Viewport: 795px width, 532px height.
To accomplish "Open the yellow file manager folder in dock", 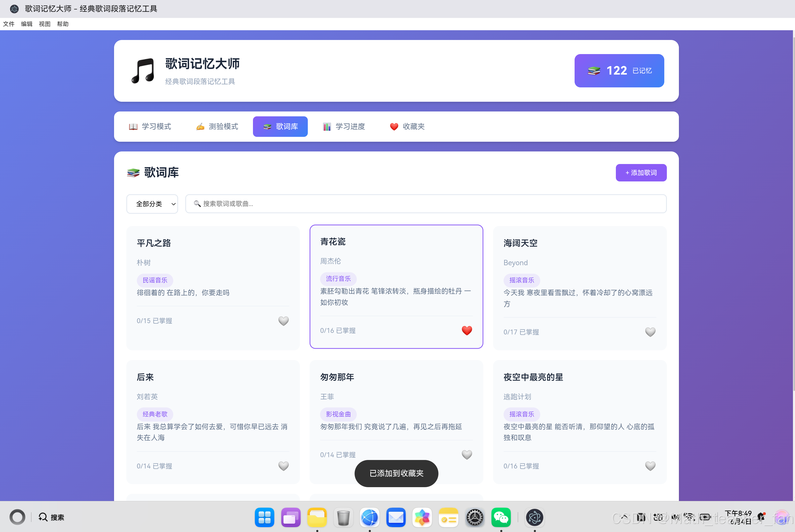I will 317,517.
